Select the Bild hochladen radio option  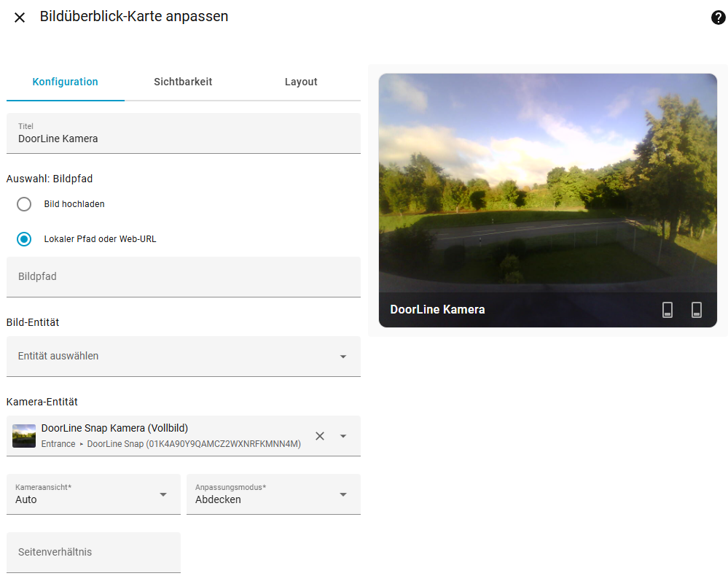(24, 204)
